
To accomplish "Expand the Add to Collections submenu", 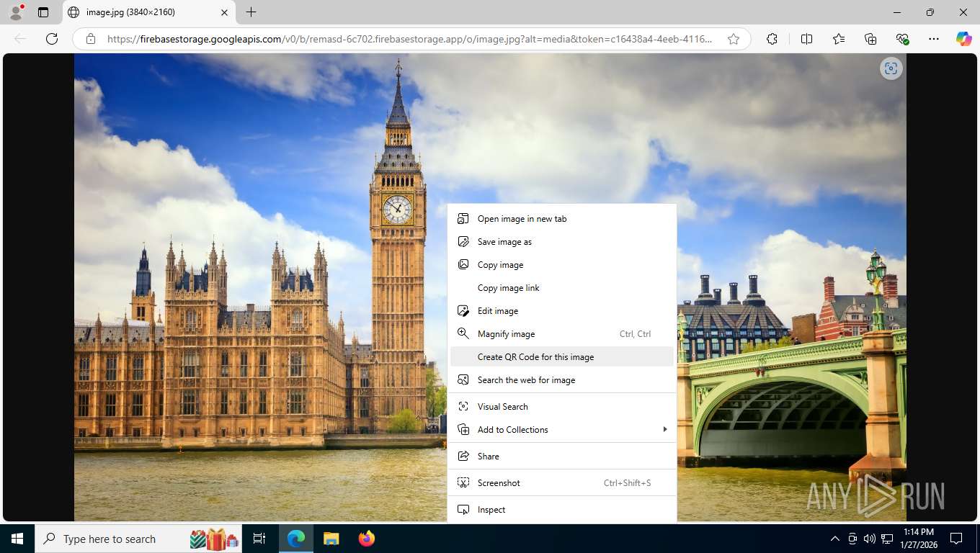I will [562, 430].
